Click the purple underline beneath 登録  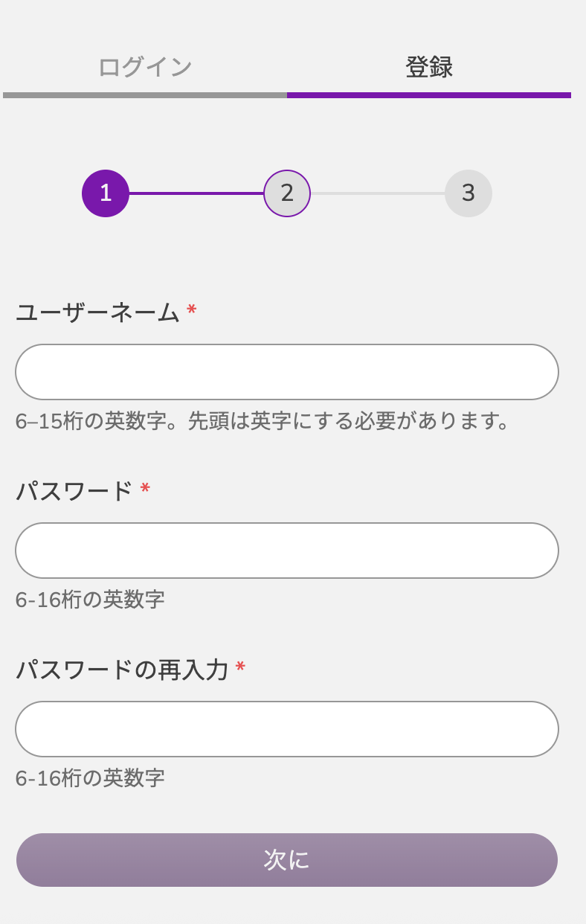429,95
